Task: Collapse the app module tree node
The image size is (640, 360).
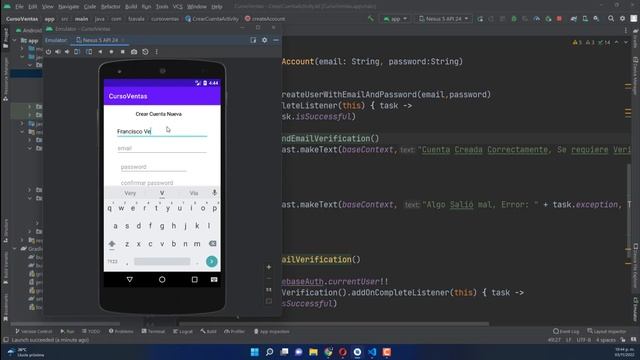Action: (15, 40)
